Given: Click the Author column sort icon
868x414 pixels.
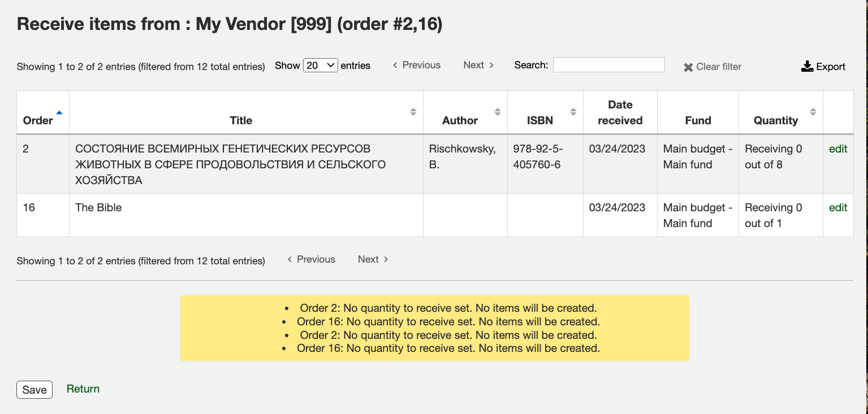Looking at the screenshot, I should 498,112.
